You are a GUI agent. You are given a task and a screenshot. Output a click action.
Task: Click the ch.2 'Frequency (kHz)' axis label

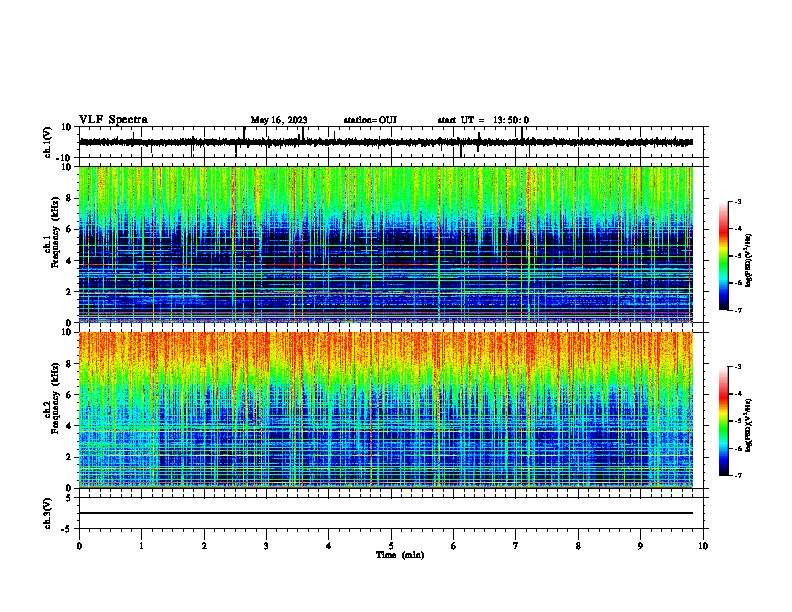(x=55, y=398)
